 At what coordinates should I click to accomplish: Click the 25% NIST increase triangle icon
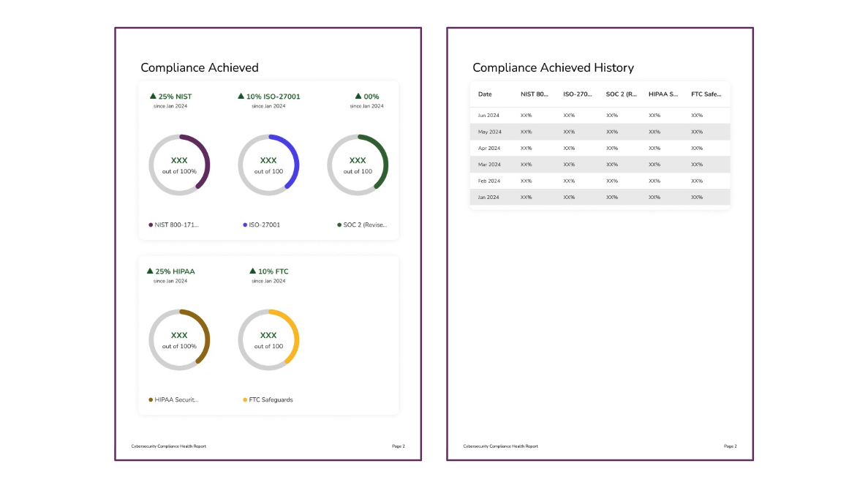pos(152,96)
